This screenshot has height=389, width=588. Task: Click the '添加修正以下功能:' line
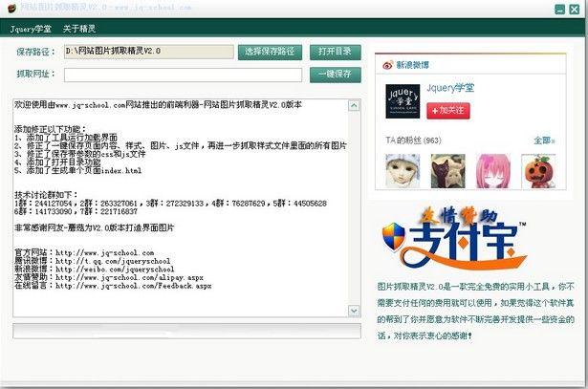click(51, 129)
